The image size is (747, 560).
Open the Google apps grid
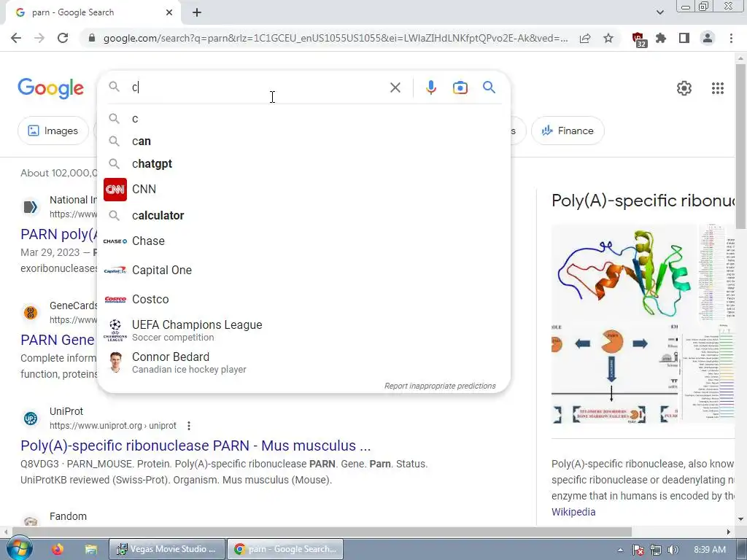click(x=718, y=88)
